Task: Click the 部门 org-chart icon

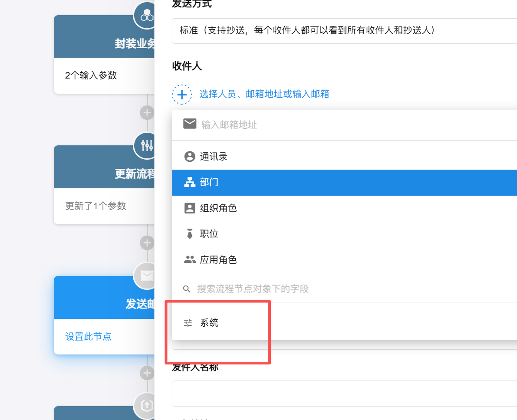Action: point(190,182)
